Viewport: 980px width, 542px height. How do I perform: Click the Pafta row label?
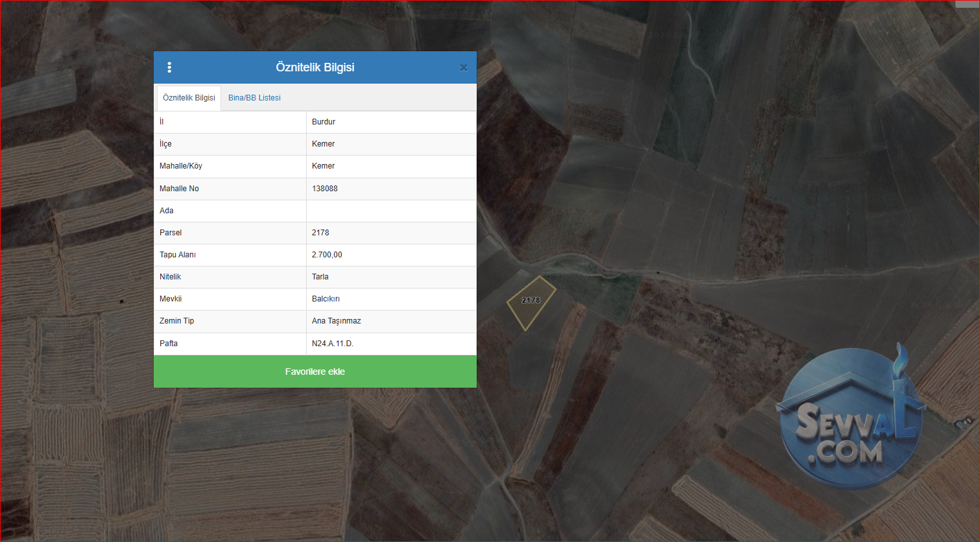click(x=169, y=344)
